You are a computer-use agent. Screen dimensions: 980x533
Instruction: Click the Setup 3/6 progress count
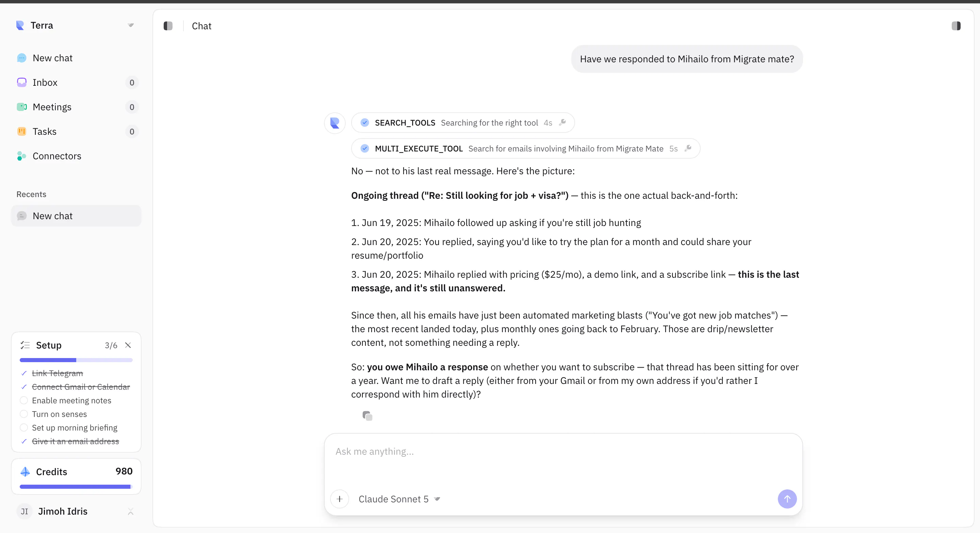111,345
